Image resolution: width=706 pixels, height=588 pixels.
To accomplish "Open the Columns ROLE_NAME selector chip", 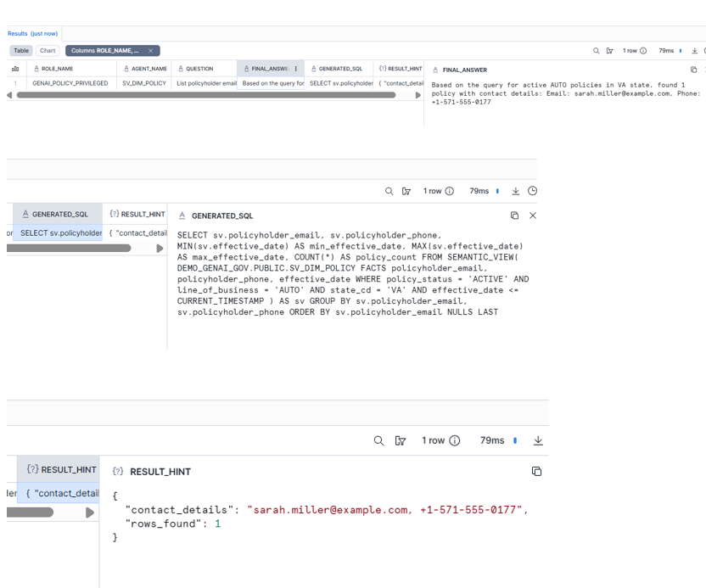I will (x=106, y=51).
